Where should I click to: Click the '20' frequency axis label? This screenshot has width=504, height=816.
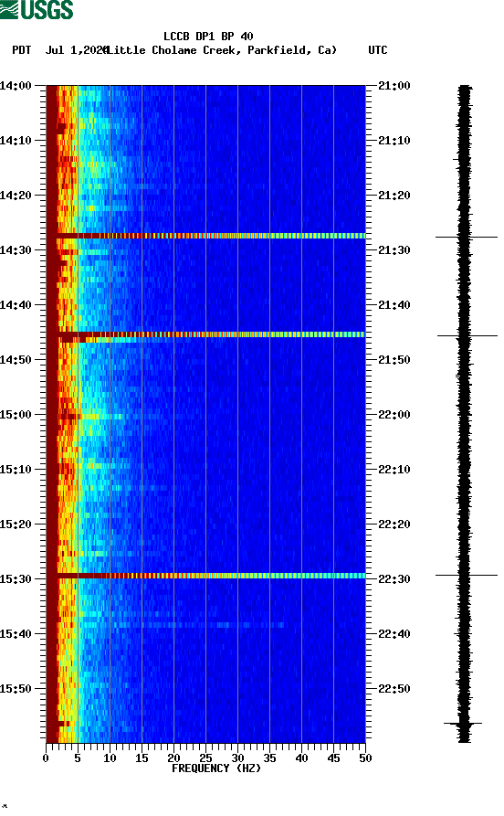coord(173,758)
